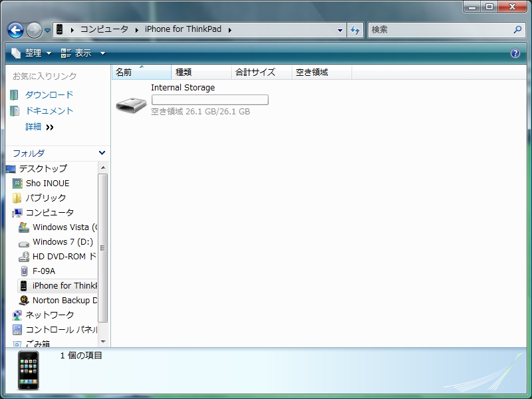This screenshot has height=399, width=532.
Task: Click the 1 個の項目 status text
Action: tap(81, 355)
